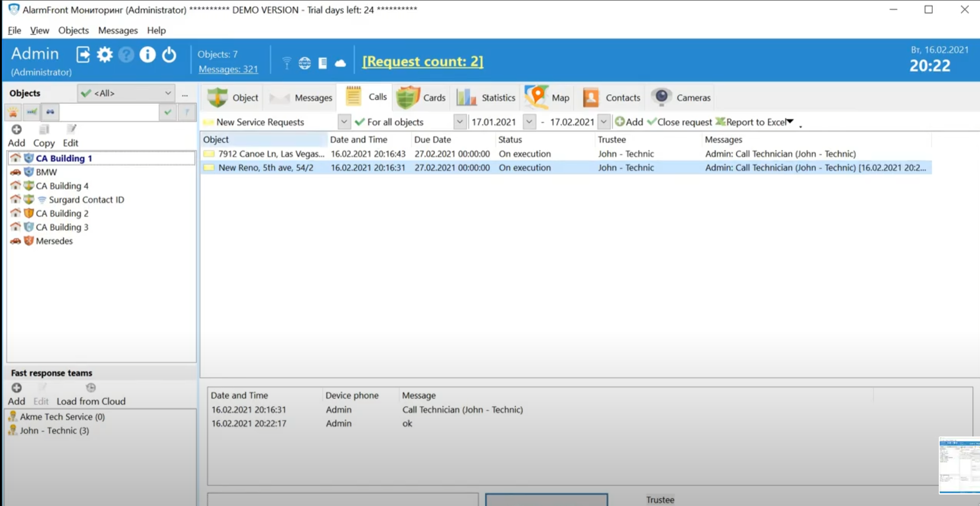Switch to the Object tab
Screen dimensions: 980x506
233,97
